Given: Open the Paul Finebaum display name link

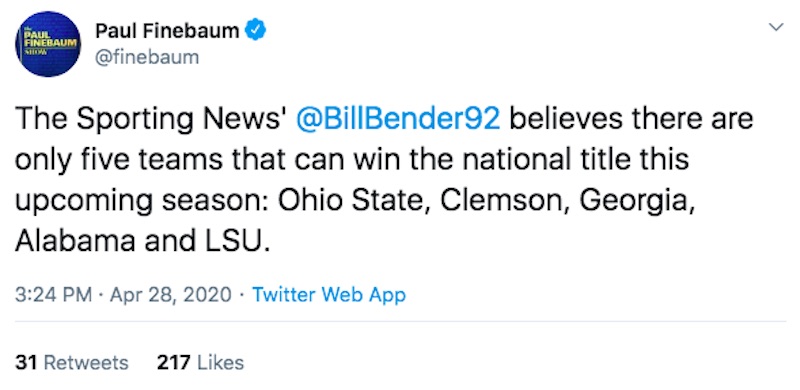Looking at the screenshot, I should [167, 32].
